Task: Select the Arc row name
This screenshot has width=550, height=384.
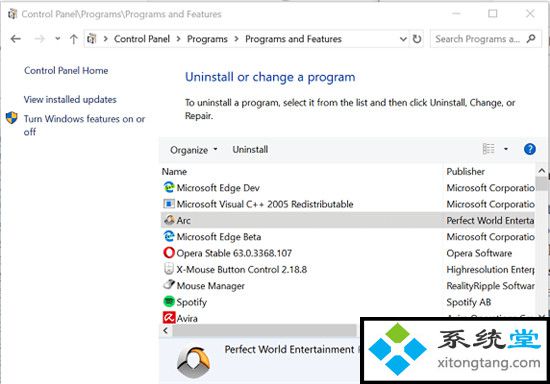Action: 183,221
